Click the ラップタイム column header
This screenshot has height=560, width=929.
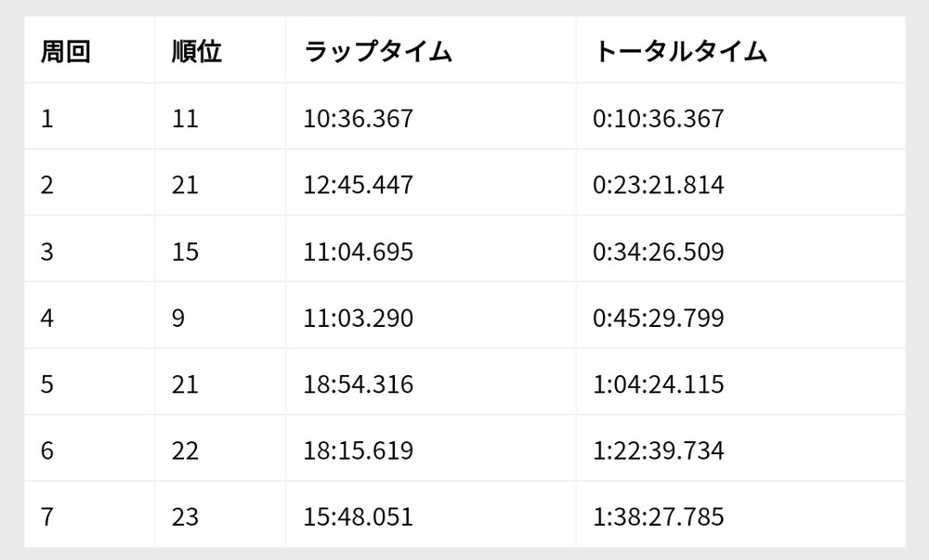(378, 51)
